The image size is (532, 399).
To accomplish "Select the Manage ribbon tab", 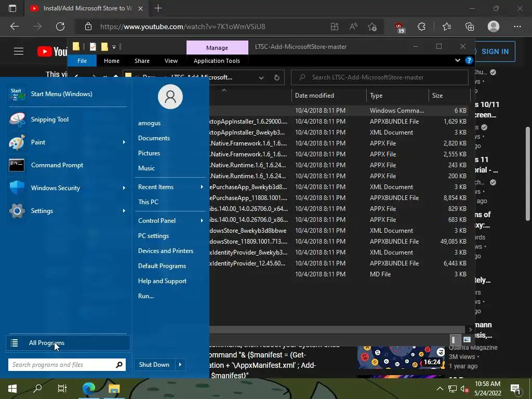I will (x=217, y=47).
